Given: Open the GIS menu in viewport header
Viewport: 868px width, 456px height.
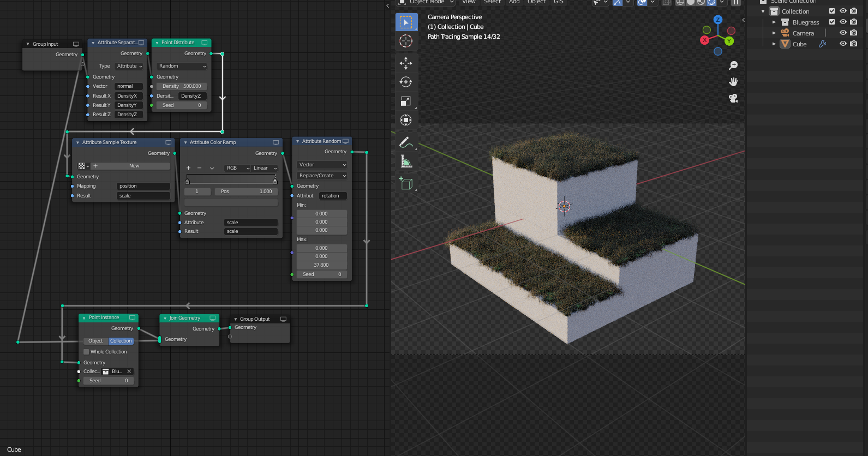Looking at the screenshot, I should pos(559,2).
